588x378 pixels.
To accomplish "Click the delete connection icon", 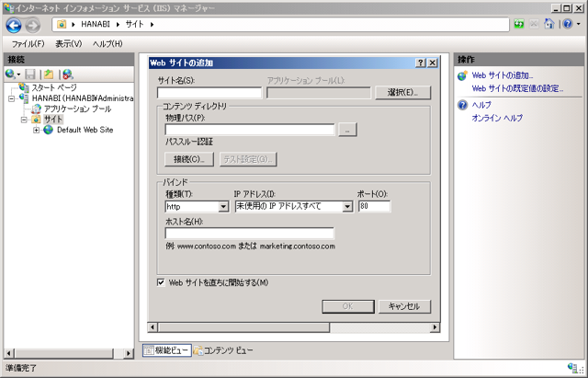I will 68,74.
